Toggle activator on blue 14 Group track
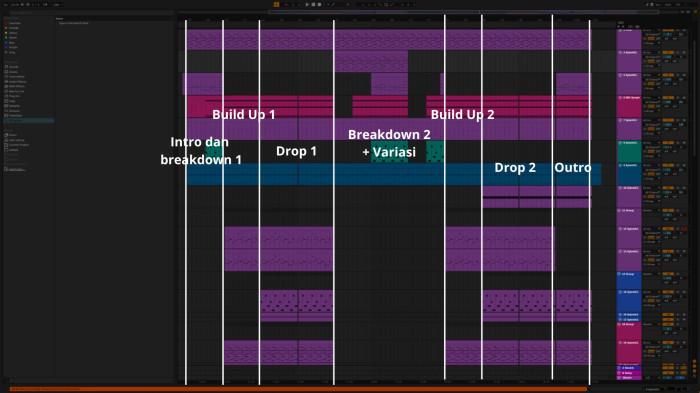 tap(668, 274)
